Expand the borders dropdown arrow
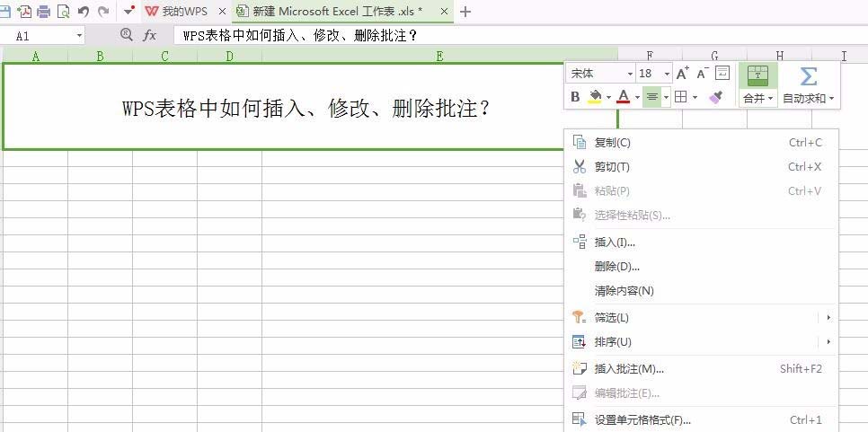868x432 pixels. click(x=695, y=98)
